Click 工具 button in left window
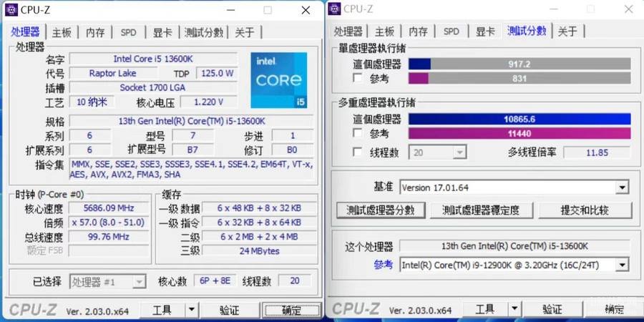 [x=162, y=310]
